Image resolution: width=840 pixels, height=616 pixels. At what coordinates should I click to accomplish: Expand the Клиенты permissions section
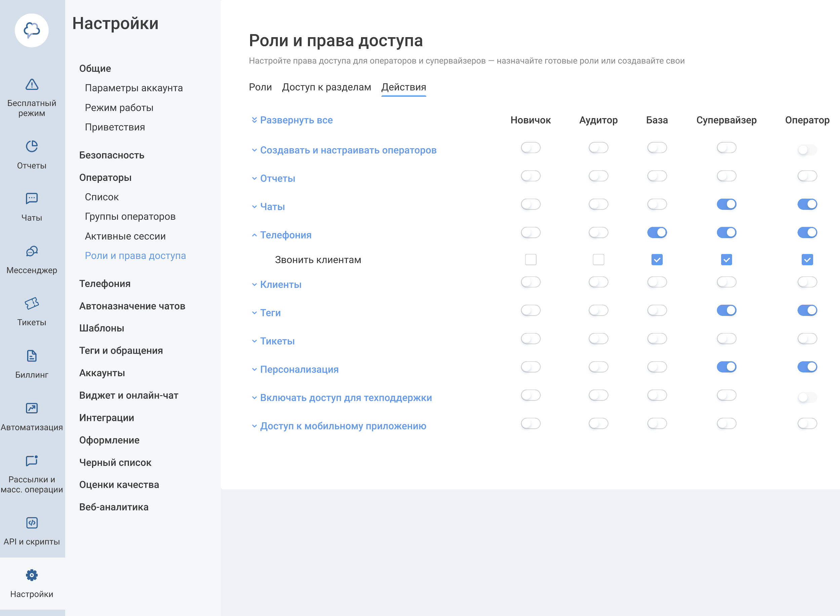coord(280,285)
